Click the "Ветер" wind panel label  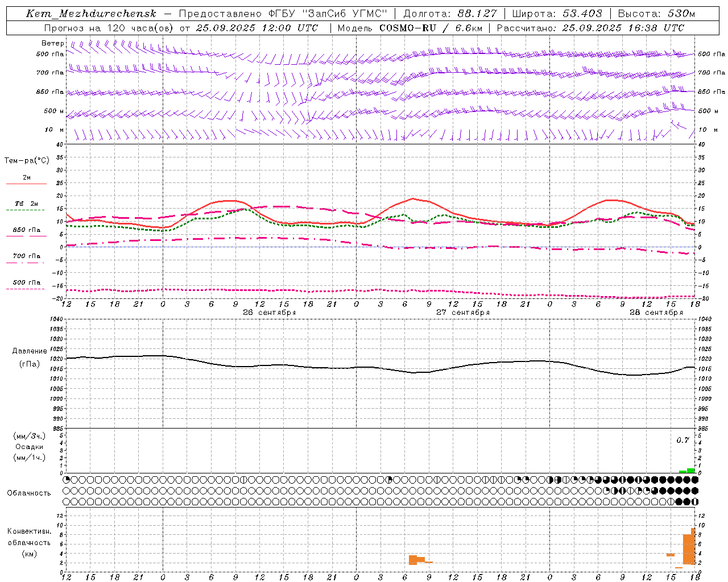coord(53,43)
